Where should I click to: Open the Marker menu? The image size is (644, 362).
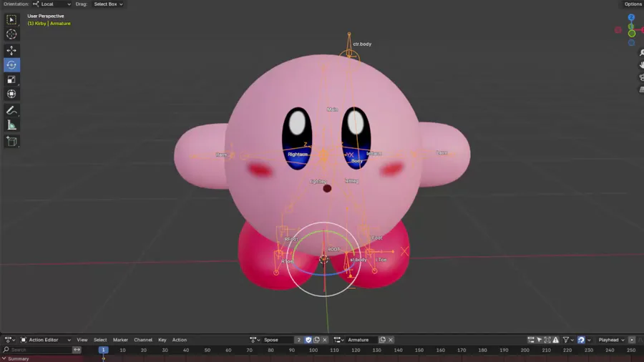point(120,340)
